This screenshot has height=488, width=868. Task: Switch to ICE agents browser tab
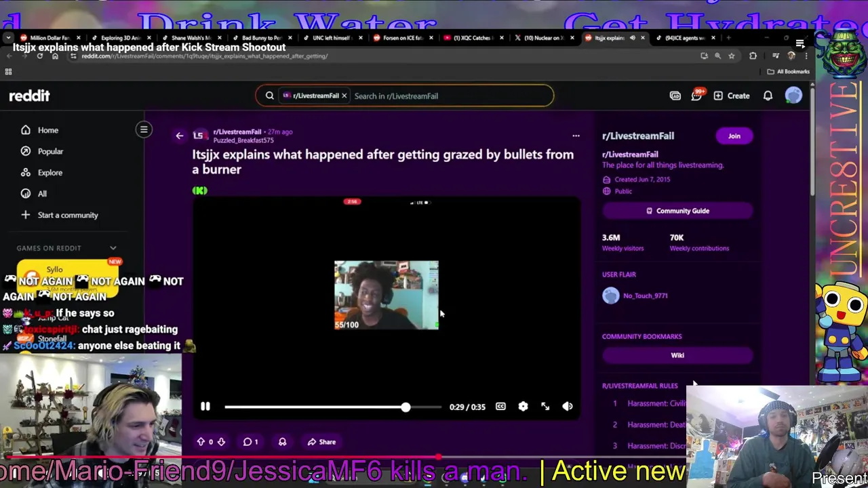[684, 38]
